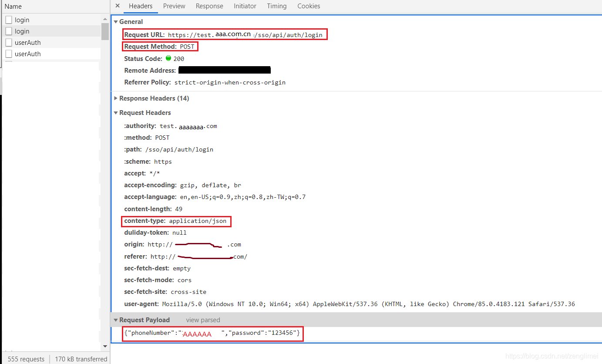Click the first login file icon

click(x=9, y=20)
